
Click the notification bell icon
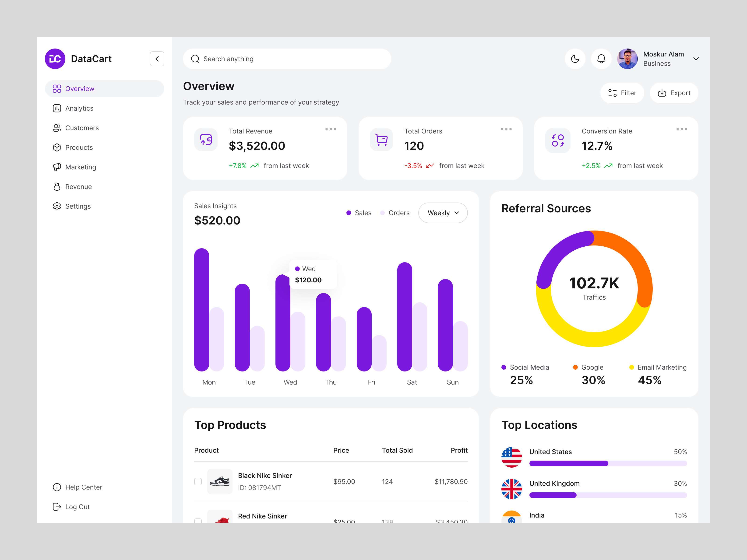click(x=601, y=58)
